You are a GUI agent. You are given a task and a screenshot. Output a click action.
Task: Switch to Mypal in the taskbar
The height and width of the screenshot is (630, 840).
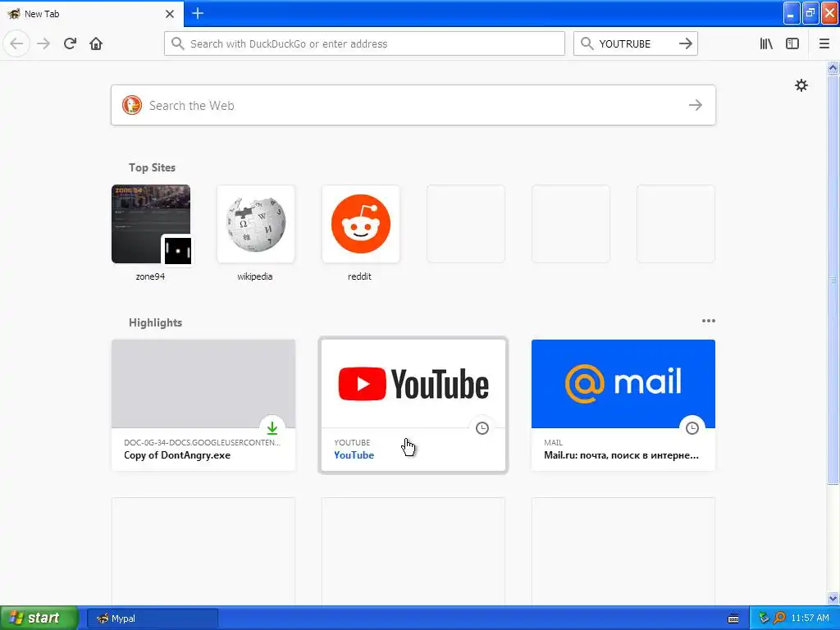[x=153, y=619]
